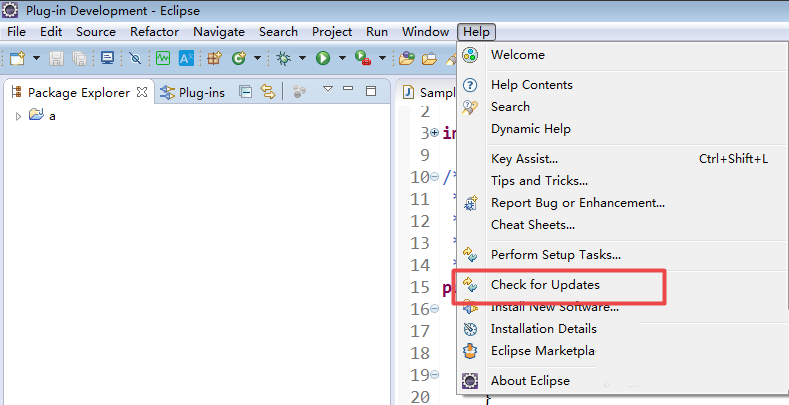Open the Search menu in menu bar
789x405 pixels.
click(x=278, y=32)
